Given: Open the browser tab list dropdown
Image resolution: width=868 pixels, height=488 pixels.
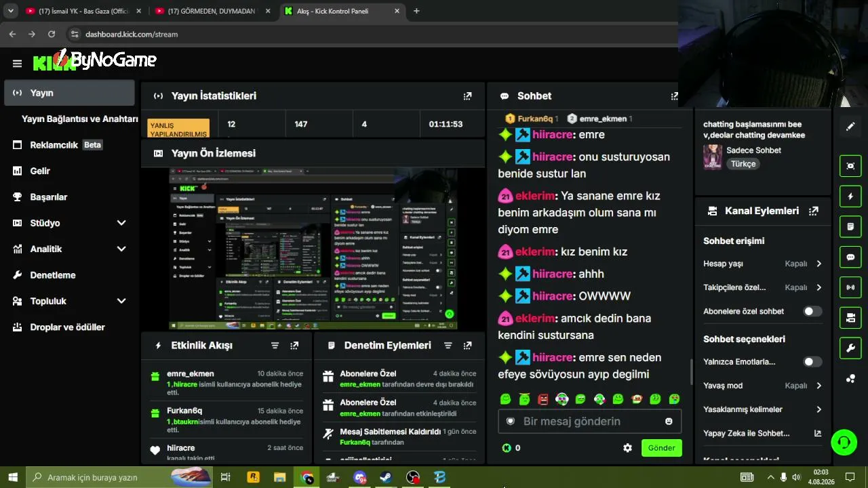Looking at the screenshot, I should [x=10, y=11].
